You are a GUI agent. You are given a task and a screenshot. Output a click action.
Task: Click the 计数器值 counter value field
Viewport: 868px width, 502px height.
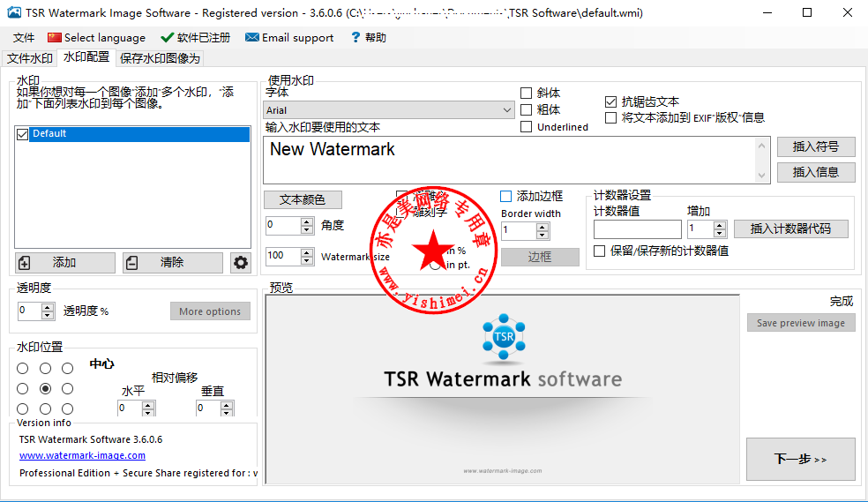pyautogui.click(x=637, y=229)
